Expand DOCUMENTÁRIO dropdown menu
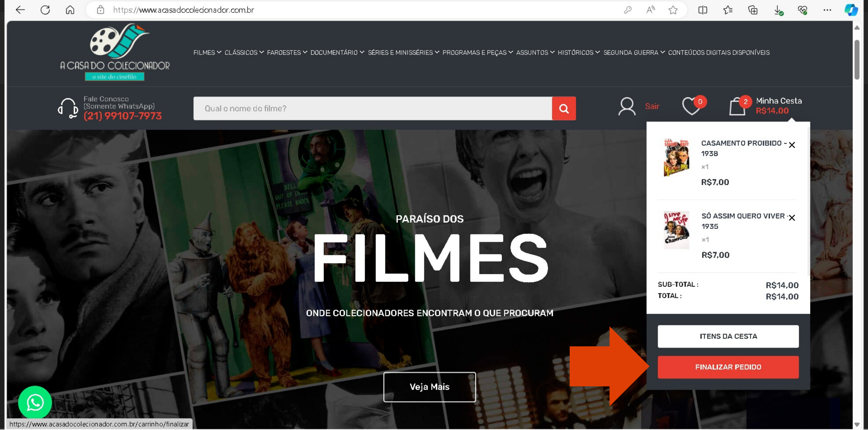Image resolution: width=868 pixels, height=430 pixels. point(337,53)
